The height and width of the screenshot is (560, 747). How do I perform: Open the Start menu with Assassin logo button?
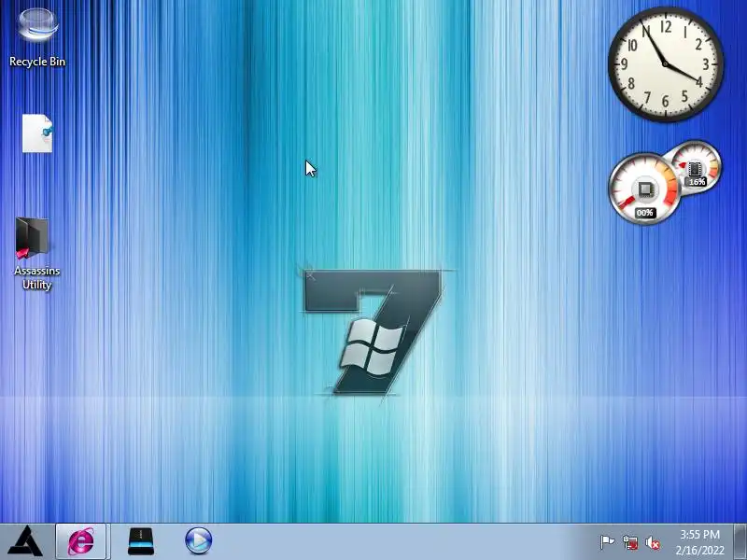pyautogui.click(x=26, y=541)
